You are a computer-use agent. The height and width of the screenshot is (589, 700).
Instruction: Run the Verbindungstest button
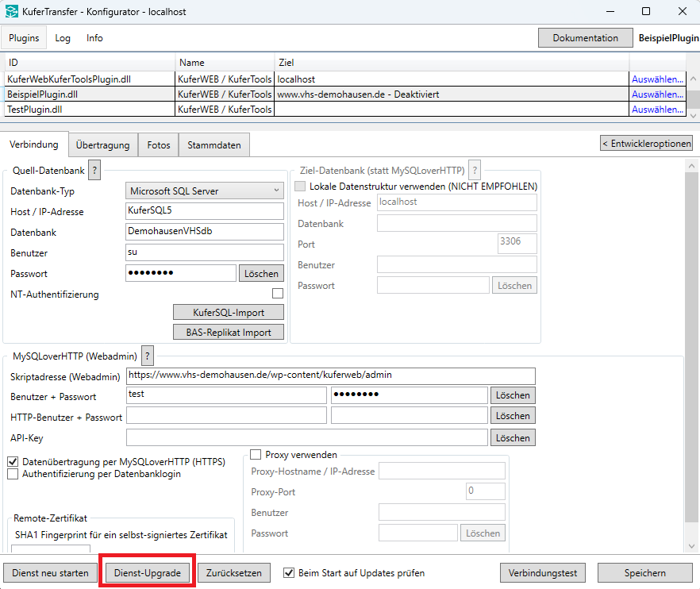[542, 573]
